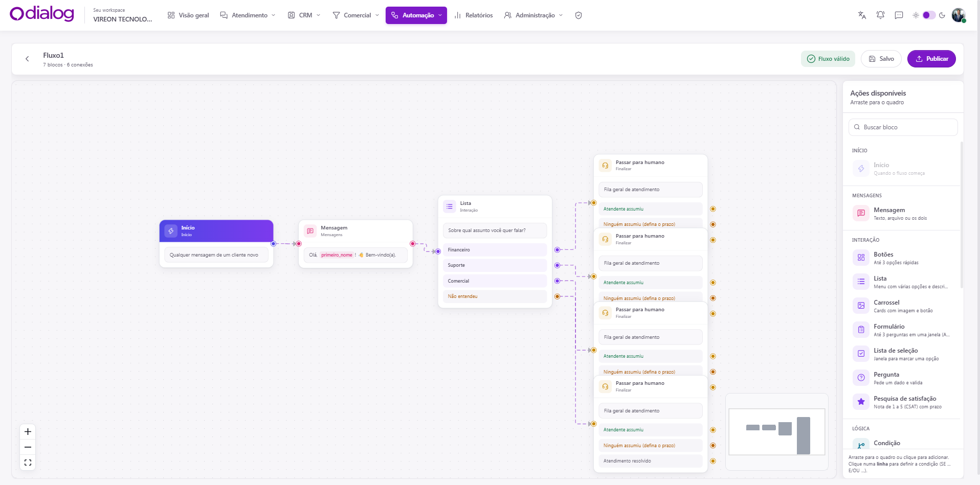
Task: Open the notifications bell
Action: 880,15
